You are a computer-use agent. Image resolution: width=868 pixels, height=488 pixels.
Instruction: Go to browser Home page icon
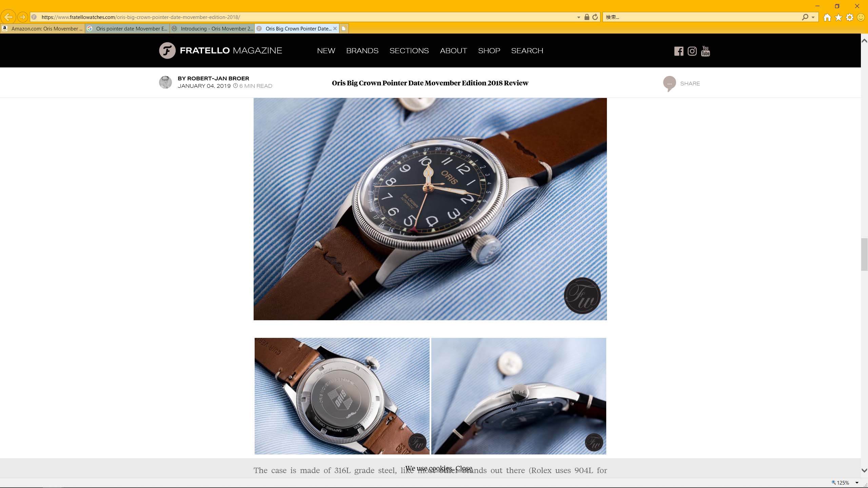click(827, 17)
